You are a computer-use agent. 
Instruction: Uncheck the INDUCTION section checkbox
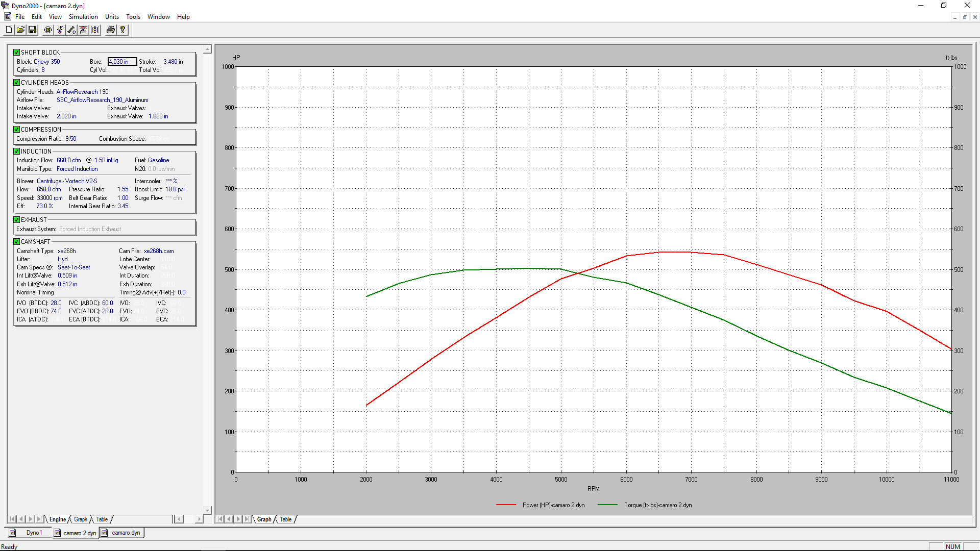click(17, 152)
